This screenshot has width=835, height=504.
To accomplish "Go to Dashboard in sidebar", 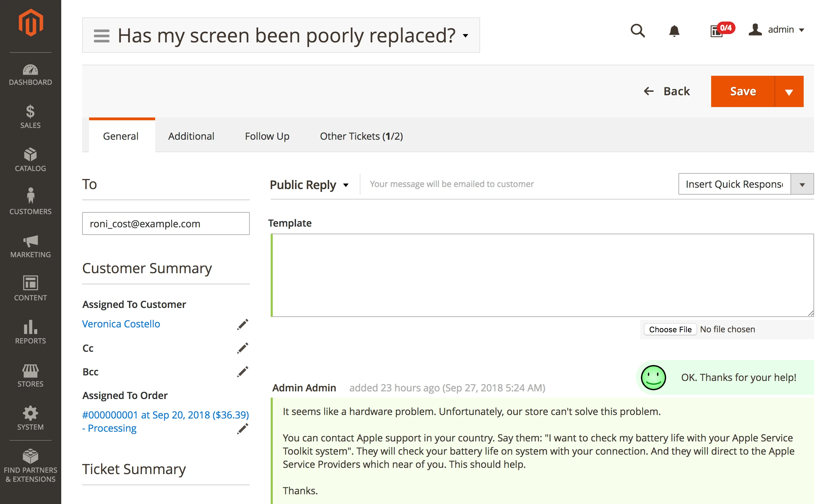I will pos(30,75).
